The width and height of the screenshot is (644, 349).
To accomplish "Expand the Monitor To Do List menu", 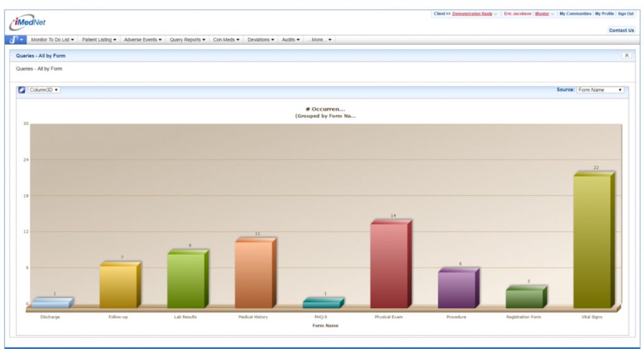I will pos(52,40).
